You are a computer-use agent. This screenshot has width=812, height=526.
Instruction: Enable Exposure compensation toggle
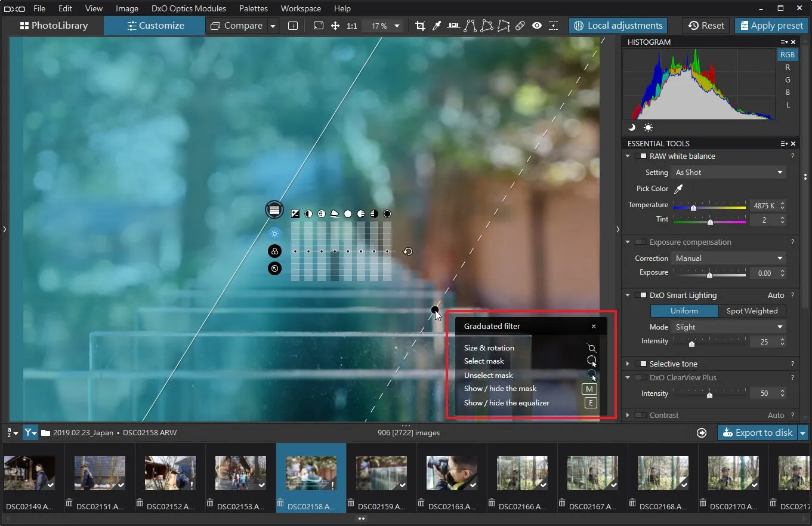click(x=640, y=242)
